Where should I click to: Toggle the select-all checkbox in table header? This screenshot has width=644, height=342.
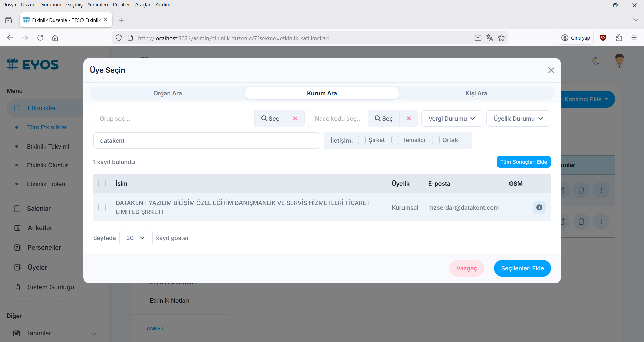pyautogui.click(x=102, y=184)
